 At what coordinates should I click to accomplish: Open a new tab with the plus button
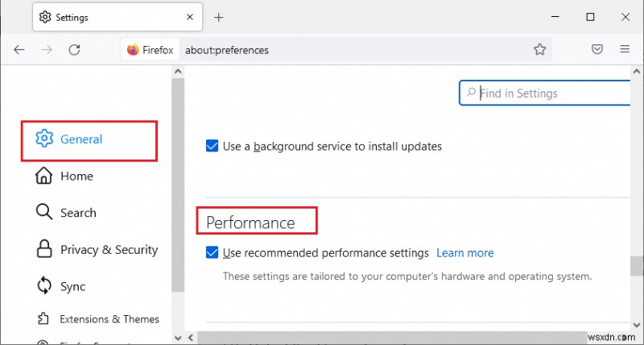point(218,17)
